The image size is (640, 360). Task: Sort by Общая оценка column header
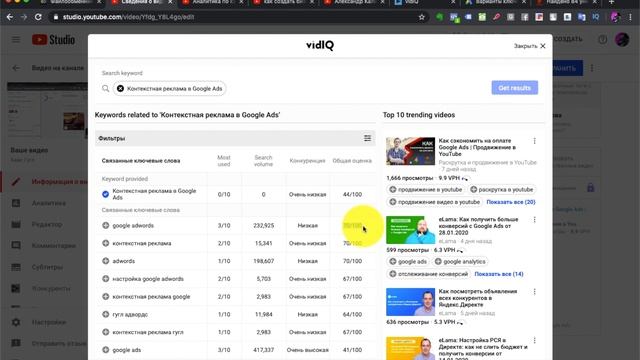(352, 161)
